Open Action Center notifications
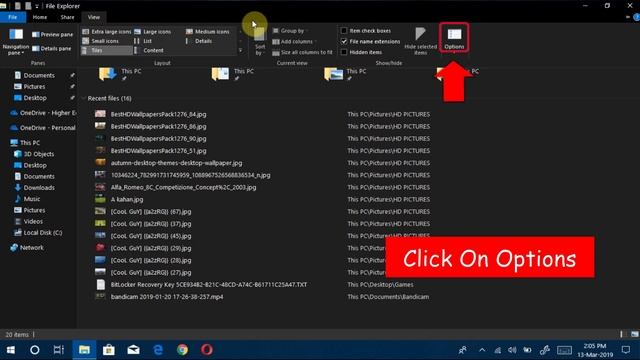 tap(626, 350)
